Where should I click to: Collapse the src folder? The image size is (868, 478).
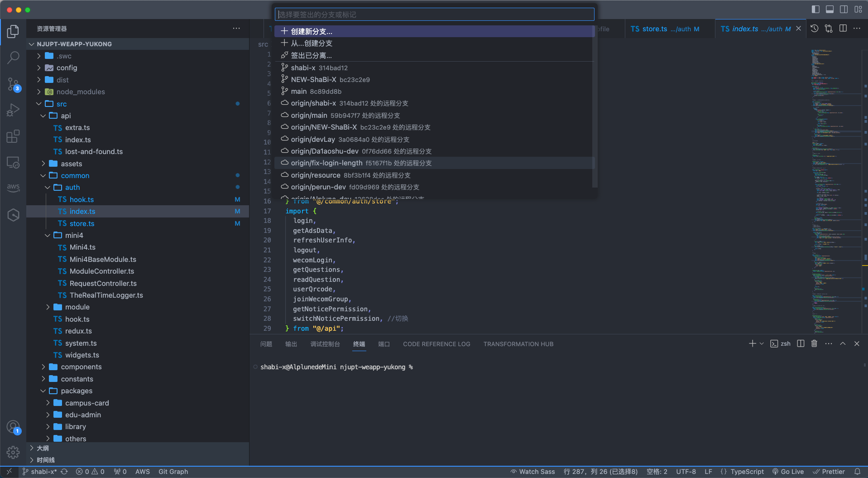pyautogui.click(x=39, y=104)
